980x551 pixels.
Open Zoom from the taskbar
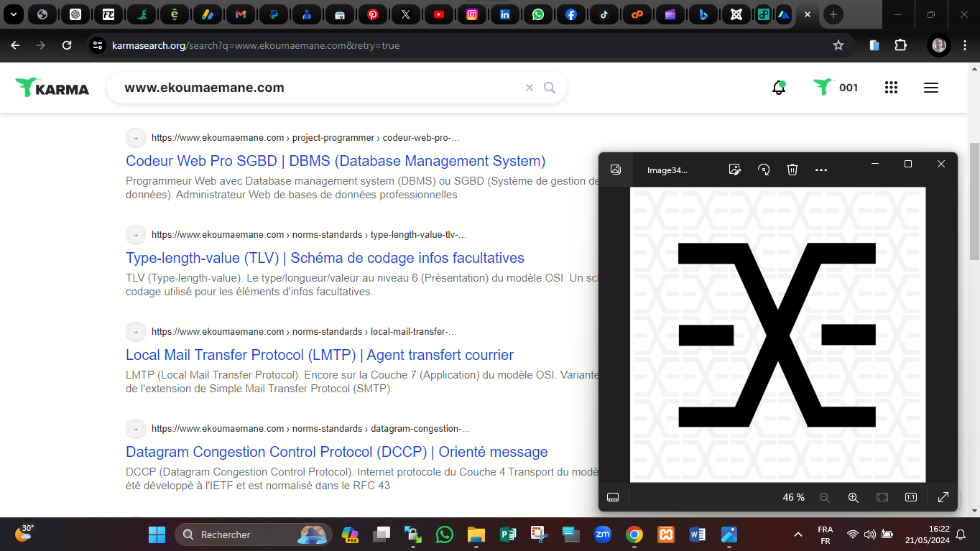[x=602, y=534]
